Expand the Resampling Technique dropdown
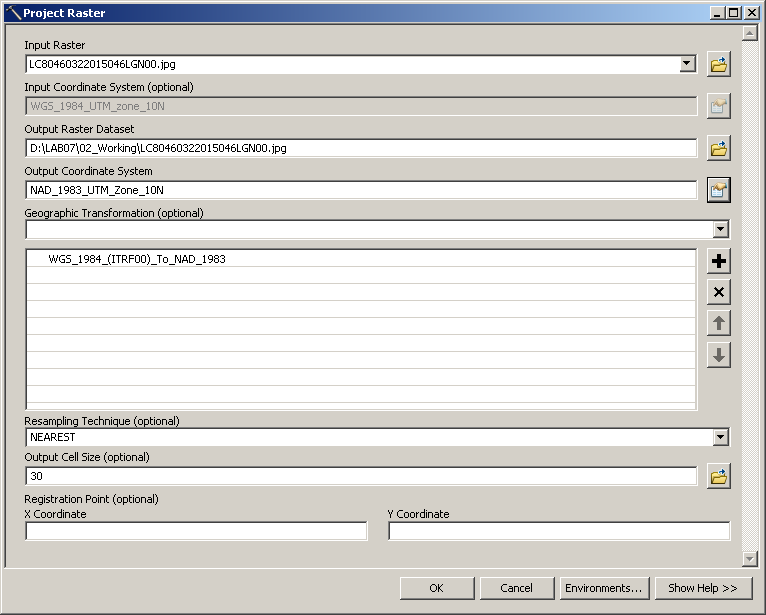The image size is (766, 615). tap(720, 437)
